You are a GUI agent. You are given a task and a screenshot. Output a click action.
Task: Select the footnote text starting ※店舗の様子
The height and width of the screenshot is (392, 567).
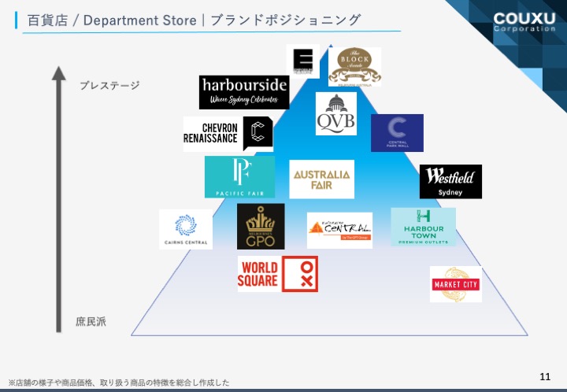coord(119,383)
